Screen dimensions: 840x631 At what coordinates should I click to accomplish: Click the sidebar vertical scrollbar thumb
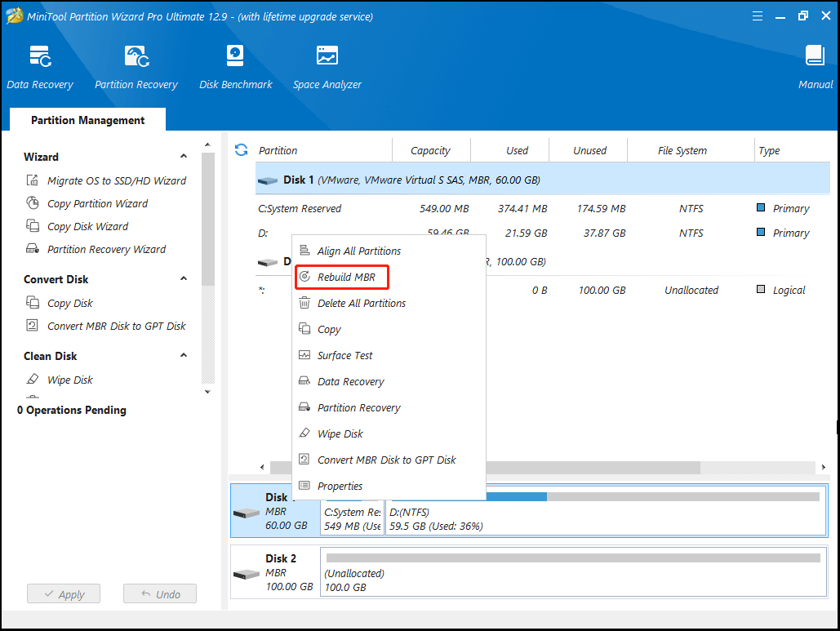pyautogui.click(x=208, y=219)
